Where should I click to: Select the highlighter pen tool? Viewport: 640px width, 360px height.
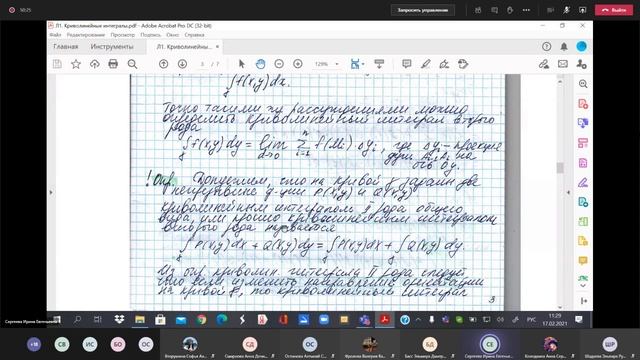[426, 64]
